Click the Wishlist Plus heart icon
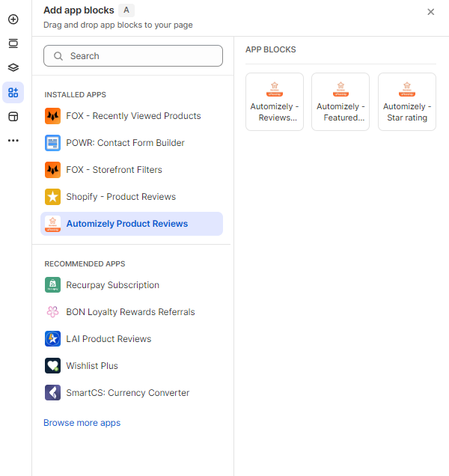The height and width of the screenshot is (476, 449). pos(52,365)
